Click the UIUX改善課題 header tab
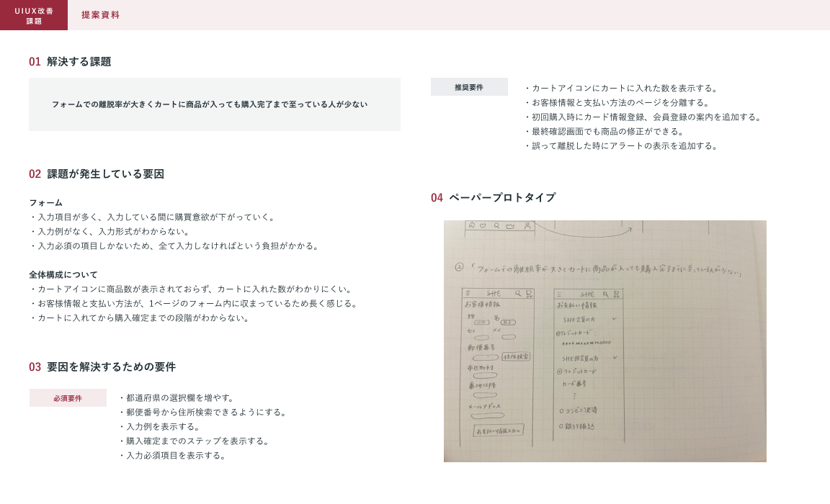The height and width of the screenshot is (504, 830). pos(34,15)
